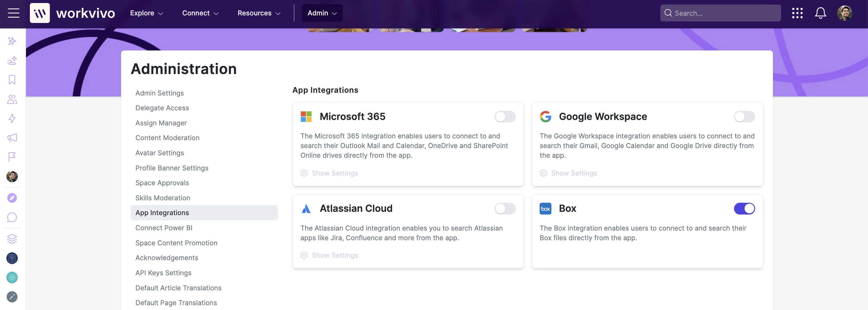Viewport: 868px width, 310px height.
Task: Select Delegate Access in admin menu
Action: (162, 108)
